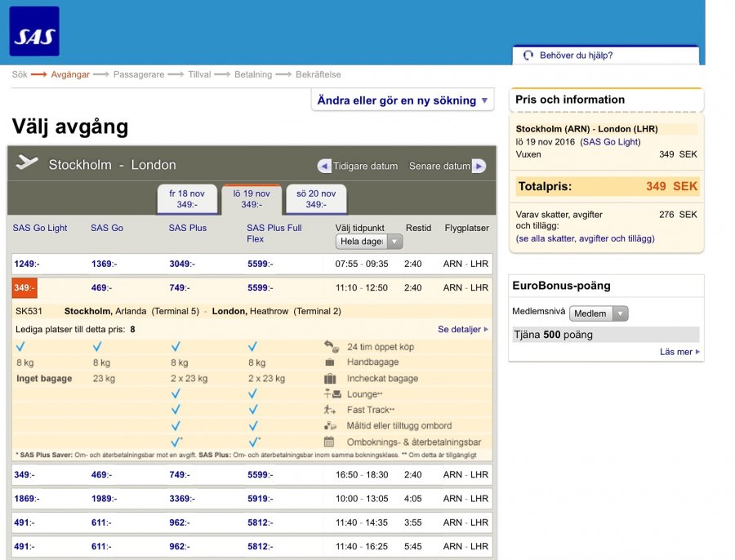735x560 pixels.
Task: Open the Medlemsnivå Medlem dropdown
Action: pos(599,313)
